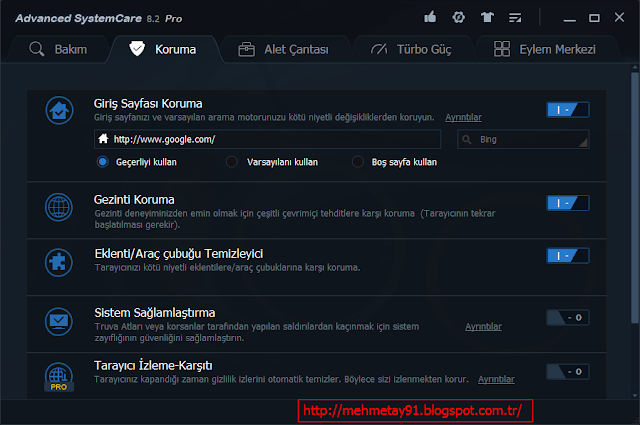Click the Gezinti Koruma heading text
The height and width of the screenshot is (425, 640).
pyautogui.click(x=134, y=200)
